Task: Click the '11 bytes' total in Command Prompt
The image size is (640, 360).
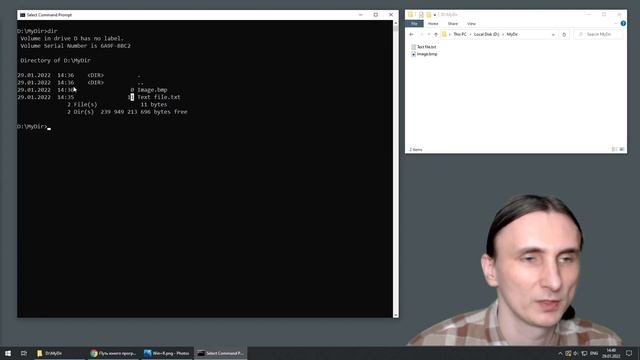Action: tap(154, 104)
